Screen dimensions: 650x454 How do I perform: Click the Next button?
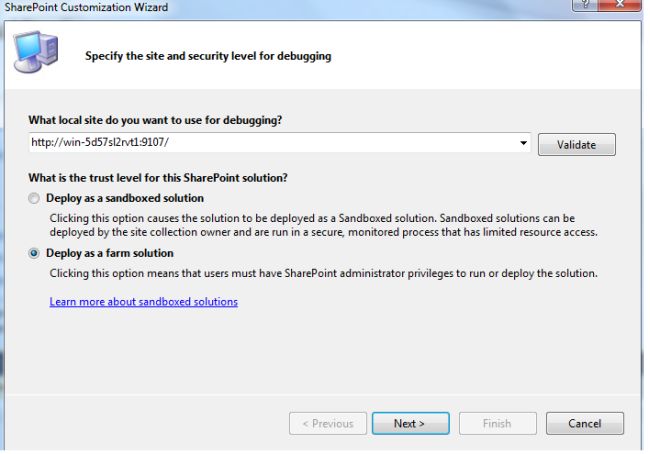tap(409, 423)
